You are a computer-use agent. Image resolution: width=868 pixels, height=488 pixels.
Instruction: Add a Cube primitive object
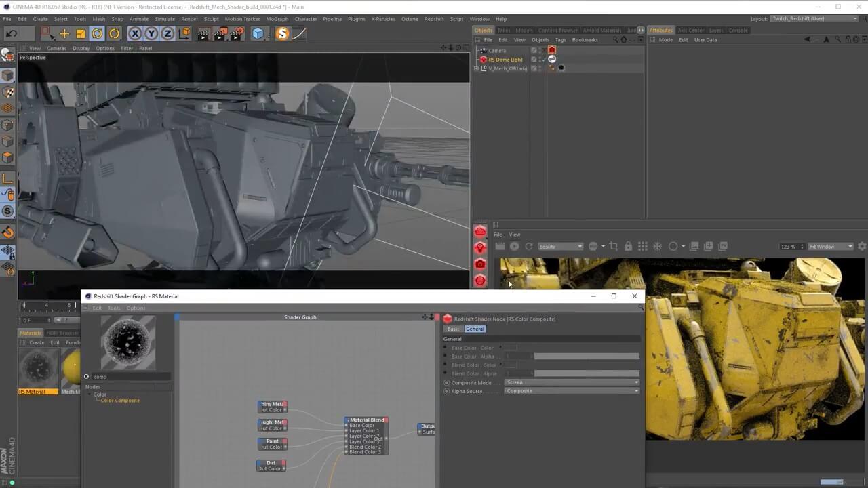click(258, 33)
